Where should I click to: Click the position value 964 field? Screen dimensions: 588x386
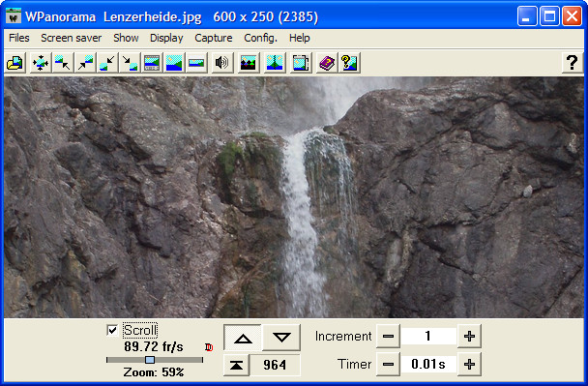[275, 365]
